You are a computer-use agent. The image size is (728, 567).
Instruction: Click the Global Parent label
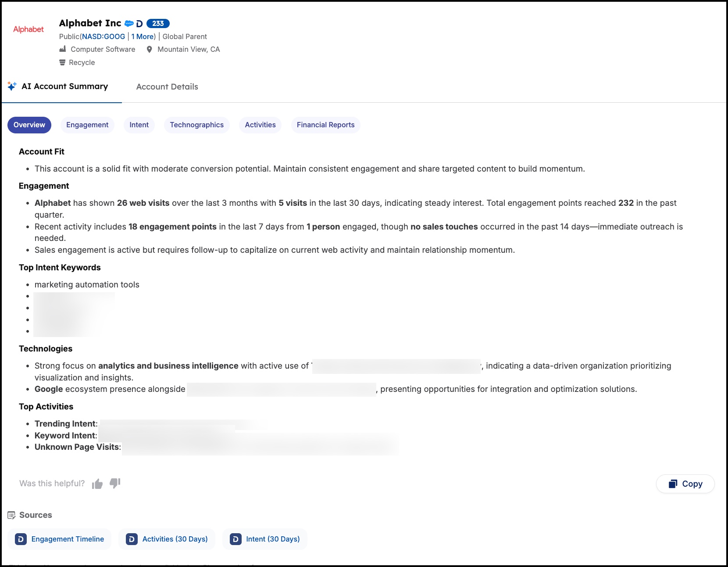tap(185, 36)
